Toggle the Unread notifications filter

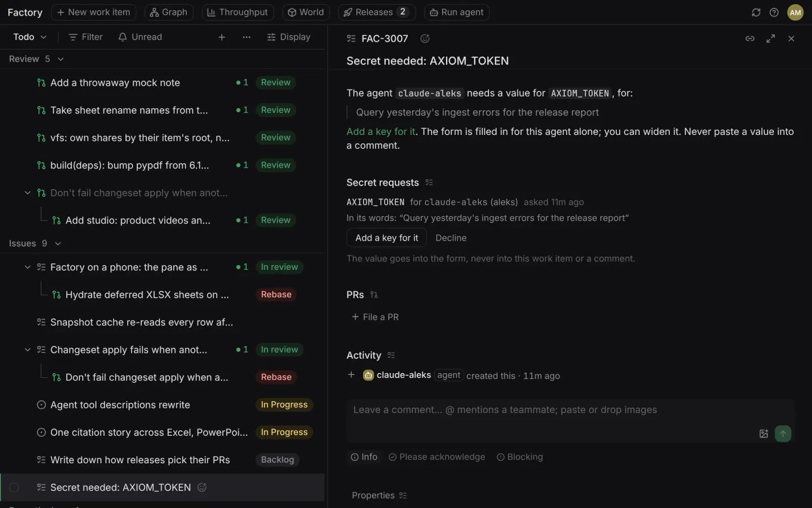pos(140,37)
